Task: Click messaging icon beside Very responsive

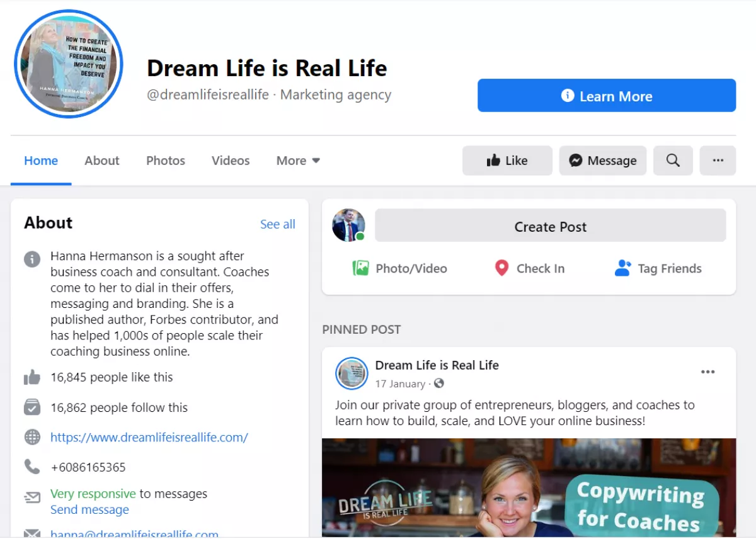Action: (32, 498)
